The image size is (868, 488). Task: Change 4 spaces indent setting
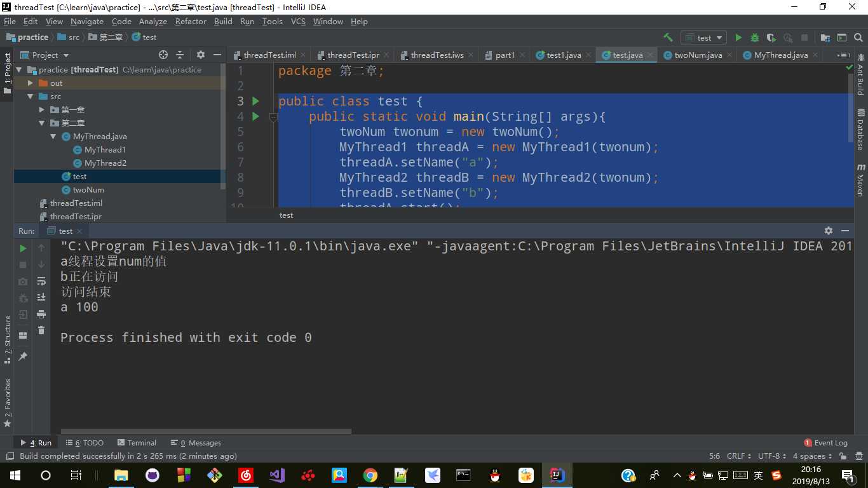tap(812, 456)
